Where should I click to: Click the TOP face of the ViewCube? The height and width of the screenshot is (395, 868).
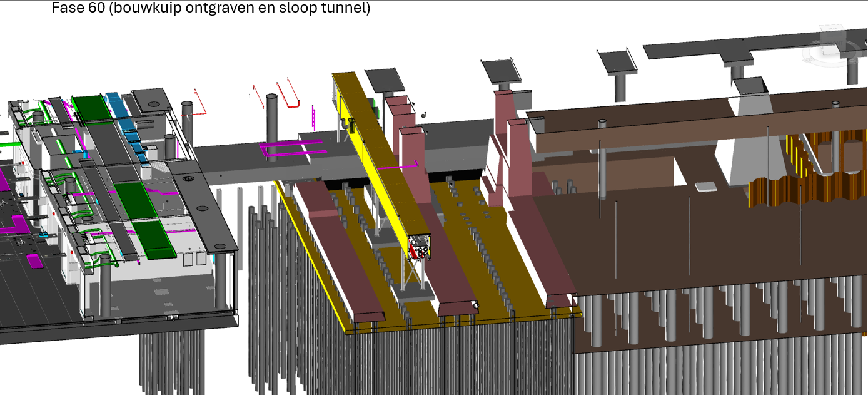pos(831,29)
